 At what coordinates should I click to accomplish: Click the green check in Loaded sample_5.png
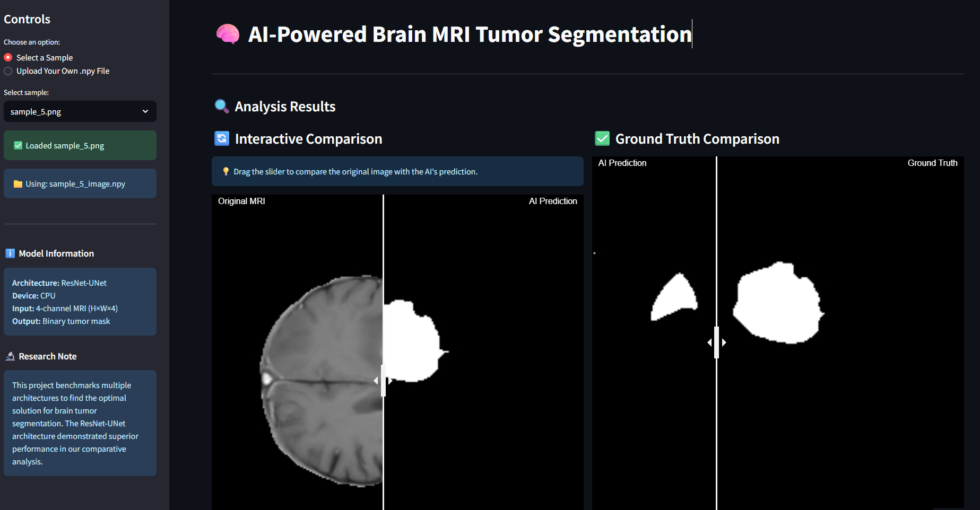coord(18,145)
